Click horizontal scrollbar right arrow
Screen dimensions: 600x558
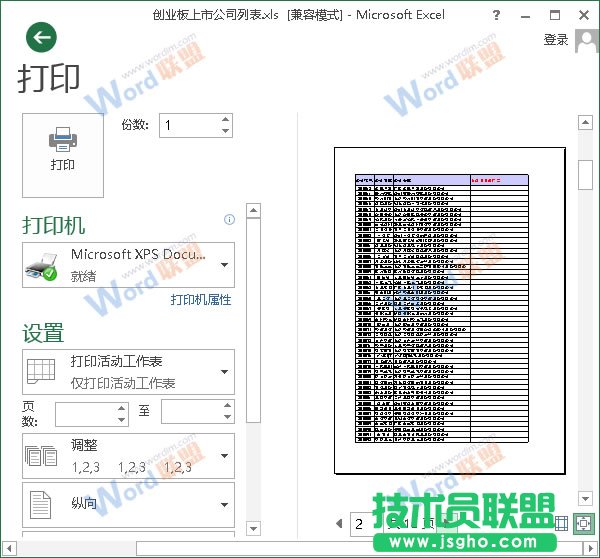pyautogui.click(x=590, y=548)
